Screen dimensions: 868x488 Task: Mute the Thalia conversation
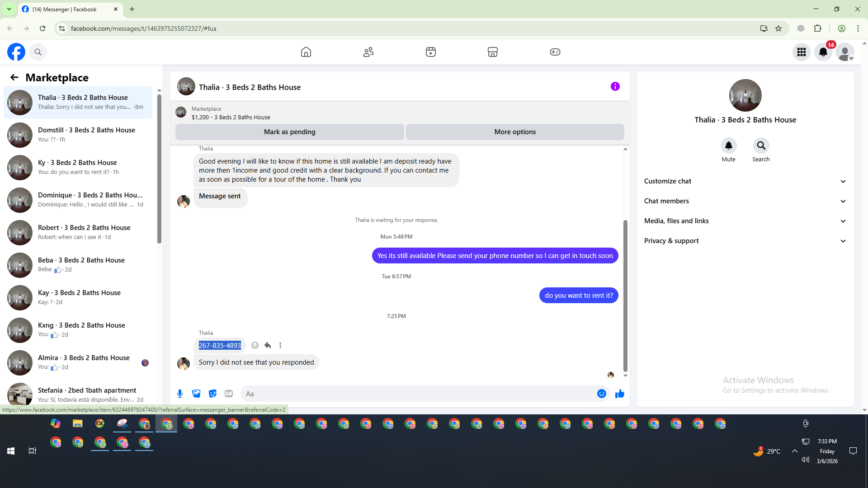[728, 146]
